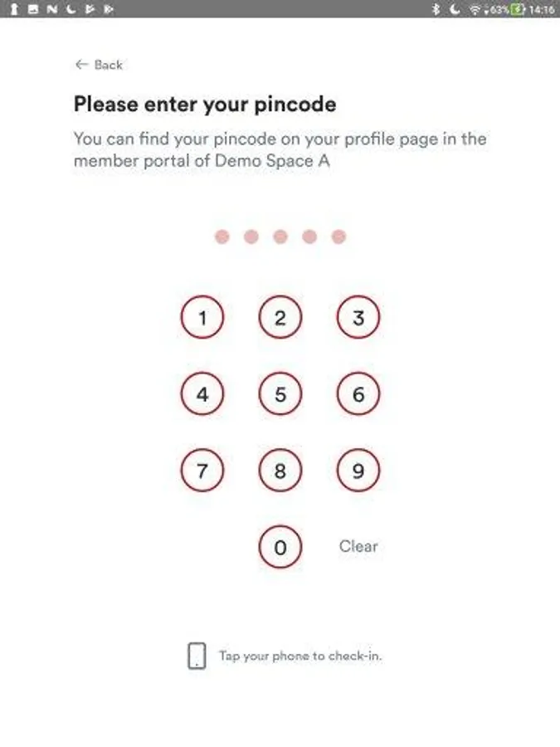Go back using the Back arrow
Viewport: 560px width, 747px height.
[x=98, y=65]
